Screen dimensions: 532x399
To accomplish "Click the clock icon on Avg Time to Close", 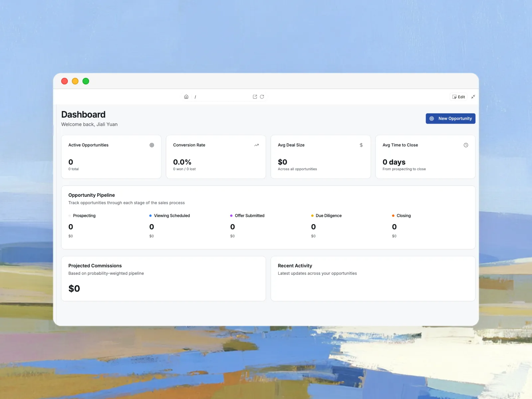I will tap(466, 145).
